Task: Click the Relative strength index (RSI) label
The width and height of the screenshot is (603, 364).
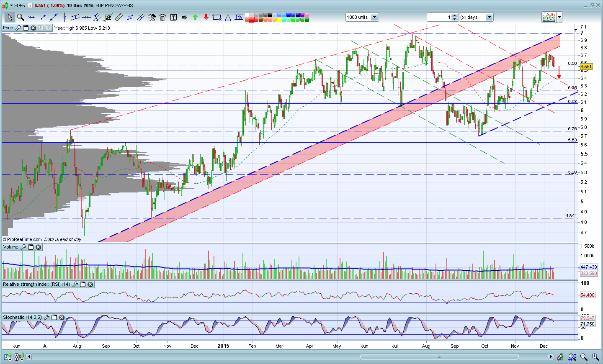Action: click(37, 285)
